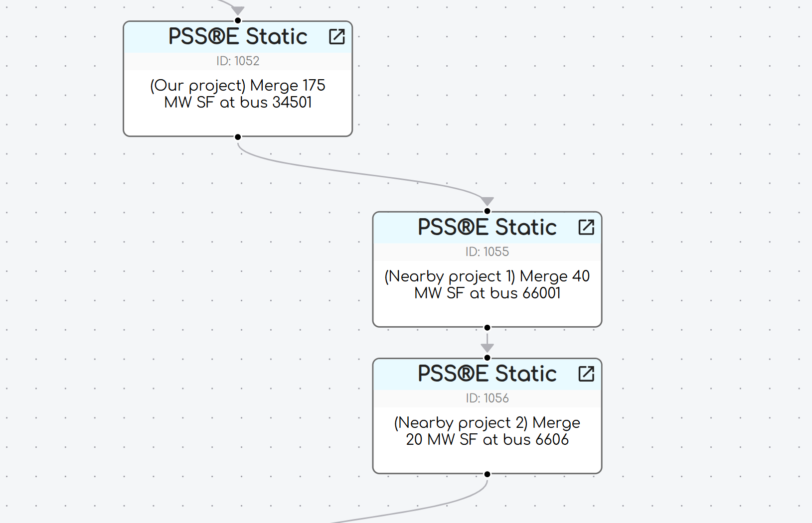Click the 'ID: 1055' label
Screen dimensions: 812x523
pyautogui.click(x=487, y=252)
